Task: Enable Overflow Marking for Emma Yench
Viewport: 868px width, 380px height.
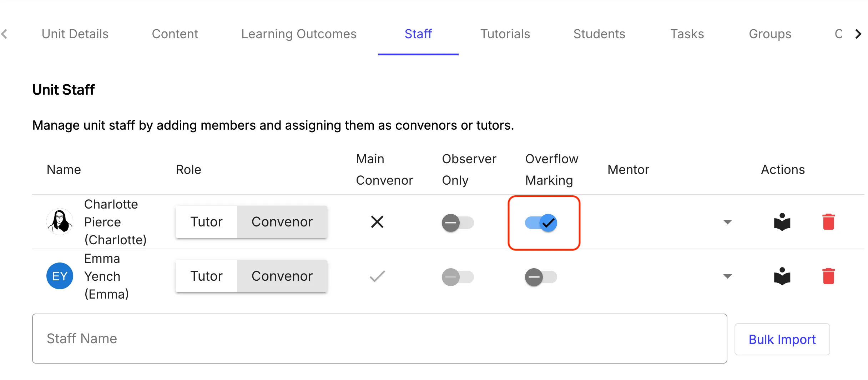Action: pyautogui.click(x=541, y=277)
